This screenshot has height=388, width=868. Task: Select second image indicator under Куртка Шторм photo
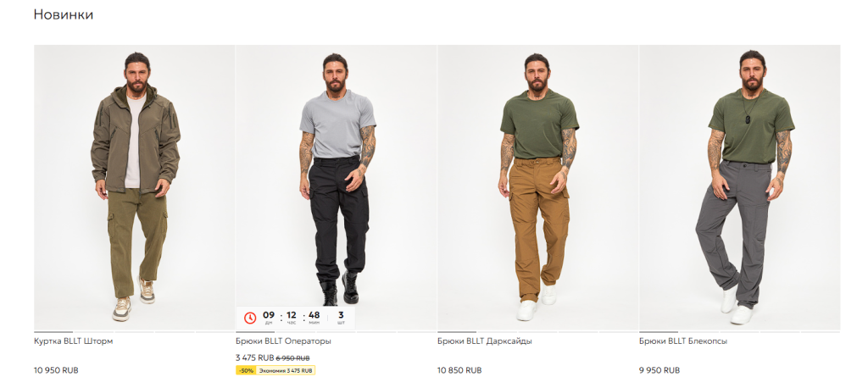coord(94,331)
